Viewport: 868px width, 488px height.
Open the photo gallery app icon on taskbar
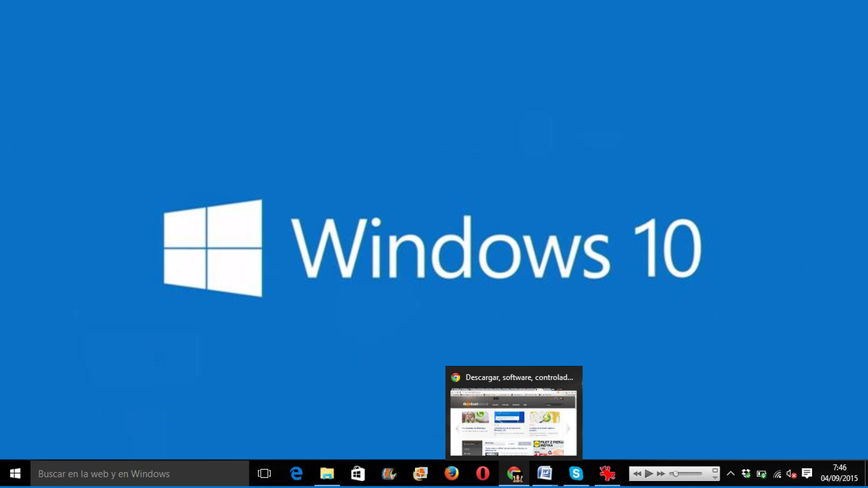pos(420,474)
